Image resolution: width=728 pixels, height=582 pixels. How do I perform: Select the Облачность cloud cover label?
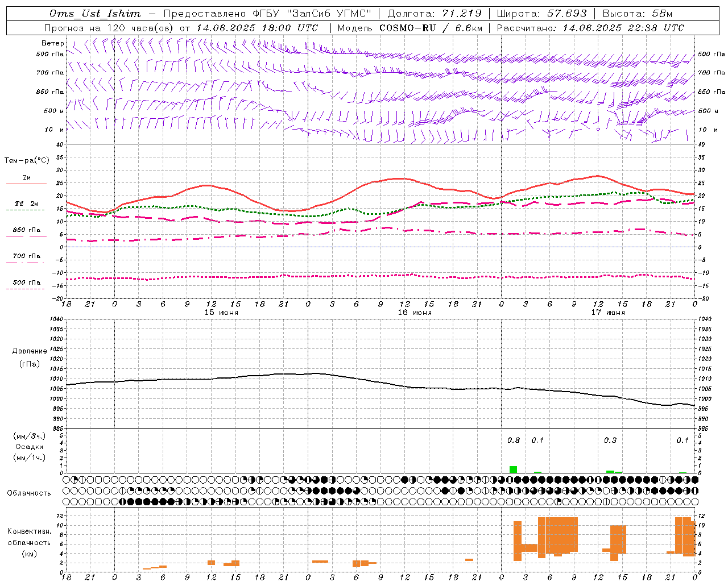click(x=29, y=493)
